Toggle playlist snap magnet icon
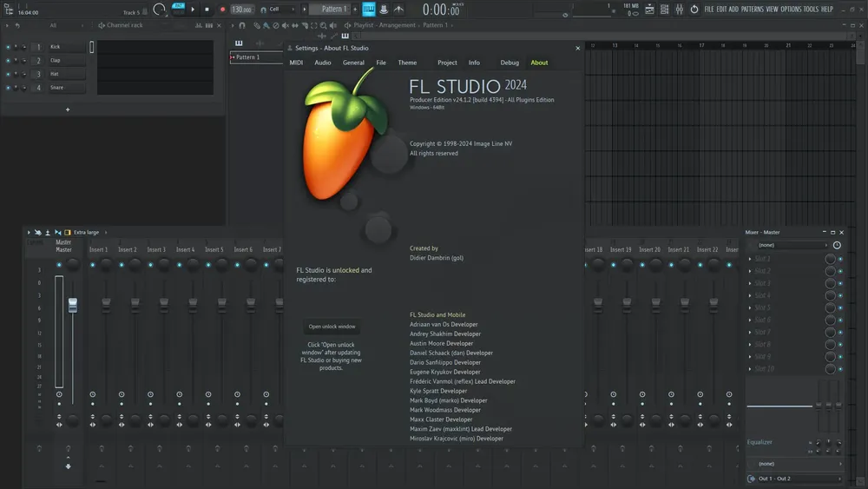This screenshot has height=489, width=868. pyautogui.click(x=242, y=25)
